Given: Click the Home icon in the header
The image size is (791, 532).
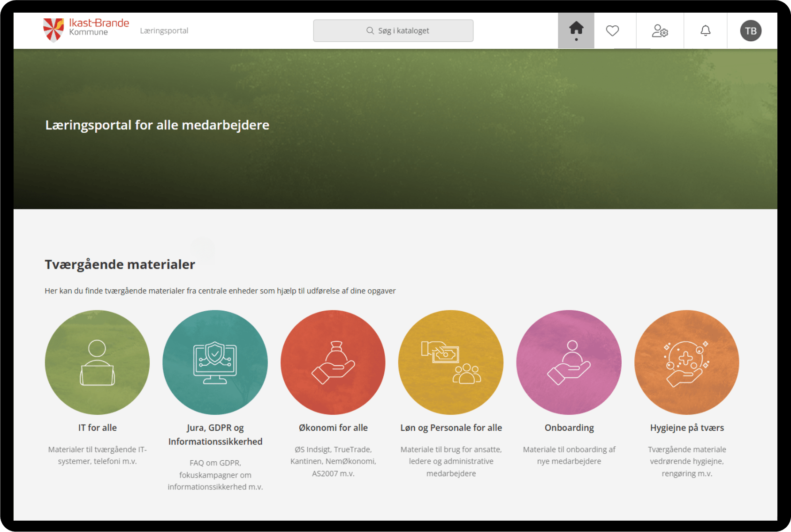Looking at the screenshot, I should point(576,30).
